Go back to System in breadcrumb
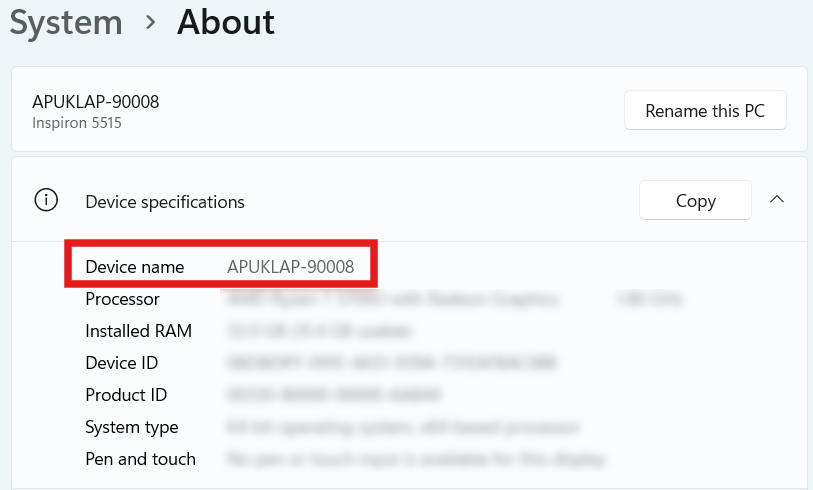This screenshot has height=490, width=813. point(67,22)
